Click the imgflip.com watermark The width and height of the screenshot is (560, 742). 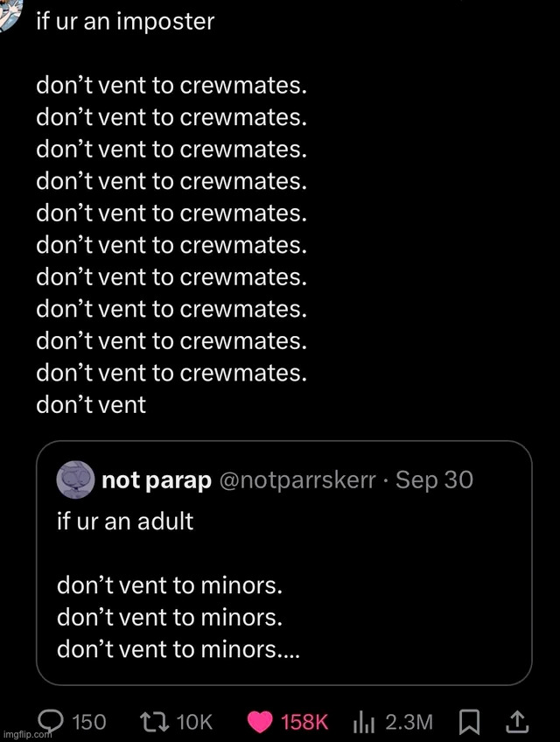click(26, 733)
